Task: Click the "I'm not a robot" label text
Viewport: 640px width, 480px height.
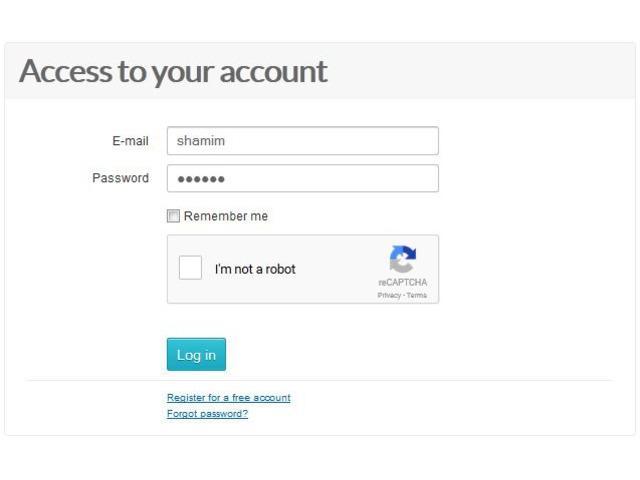Action: tap(255, 269)
